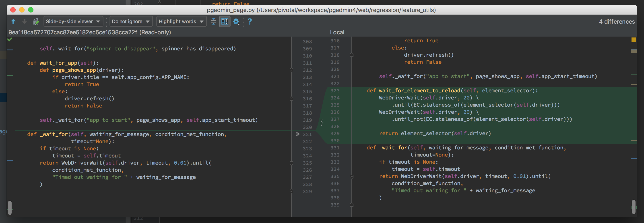This screenshot has width=644, height=223.
Task: Toggle synchronized scrolling of both panes
Action: click(225, 21)
